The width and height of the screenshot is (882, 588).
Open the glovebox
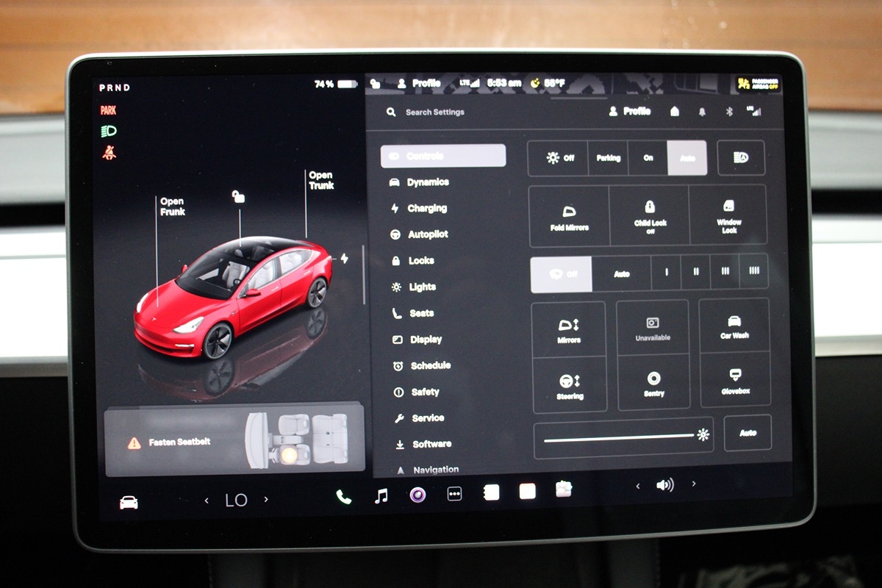coord(735,381)
